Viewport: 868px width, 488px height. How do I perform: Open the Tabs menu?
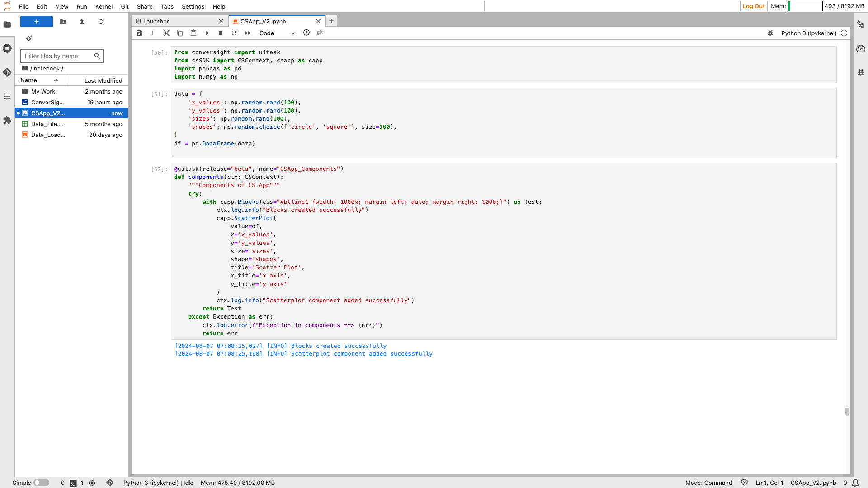[x=167, y=6]
